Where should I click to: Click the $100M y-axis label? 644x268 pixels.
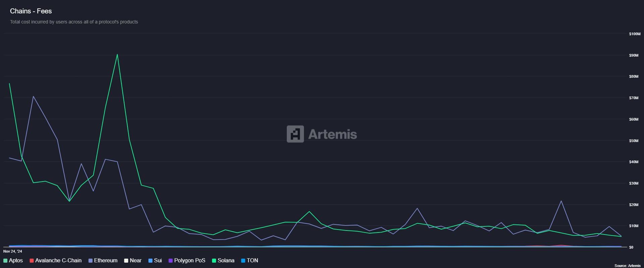(635, 34)
